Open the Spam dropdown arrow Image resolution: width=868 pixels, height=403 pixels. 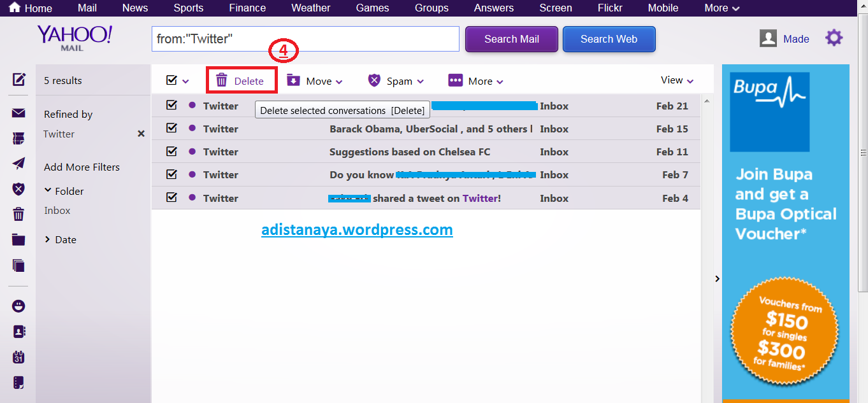421,81
